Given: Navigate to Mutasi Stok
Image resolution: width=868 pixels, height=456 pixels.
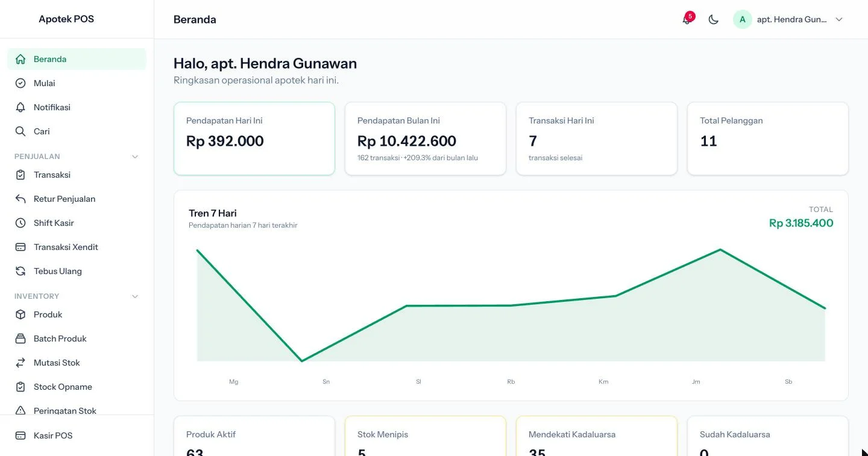Looking at the screenshot, I should pyautogui.click(x=77, y=363).
